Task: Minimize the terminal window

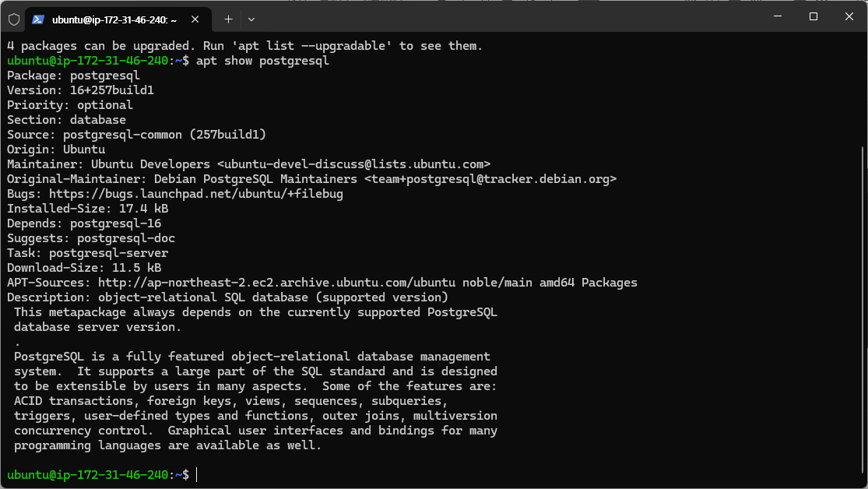Action: 778,16
